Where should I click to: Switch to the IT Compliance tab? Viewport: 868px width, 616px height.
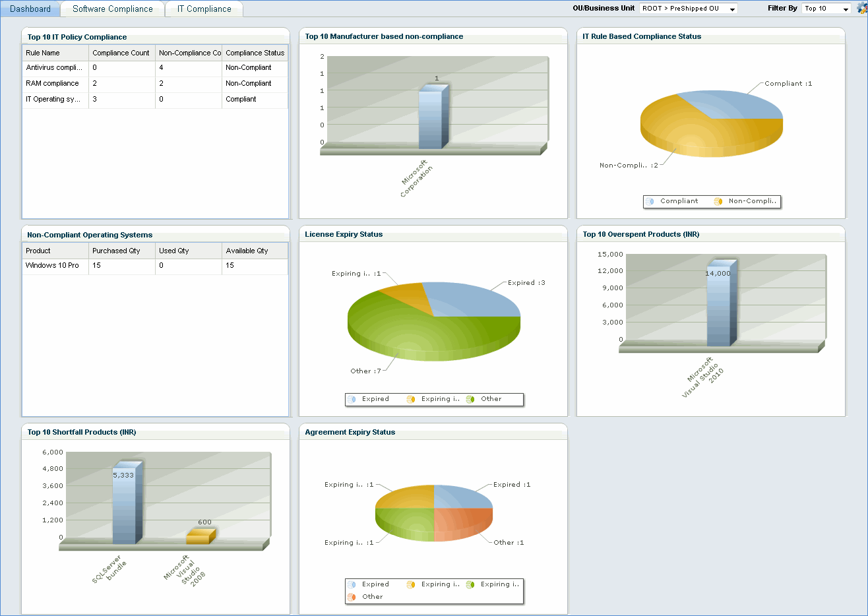tap(204, 9)
